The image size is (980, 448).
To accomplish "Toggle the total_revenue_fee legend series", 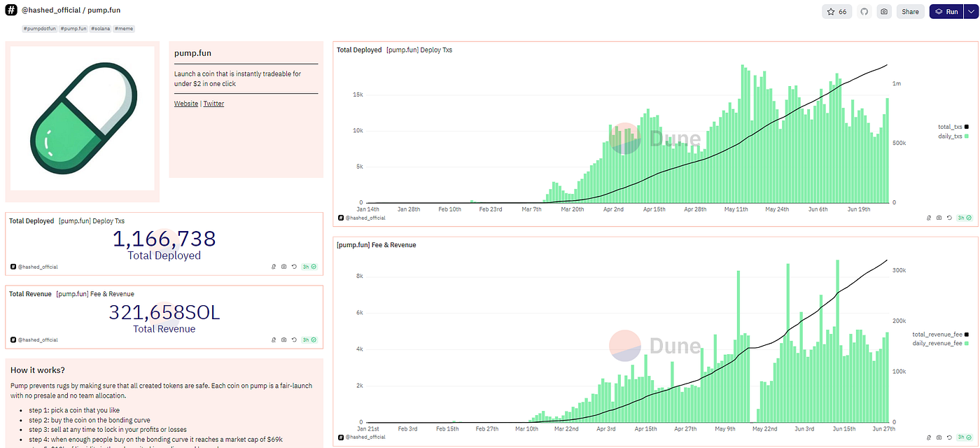I will pyautogui.click(x=941, y=335).
